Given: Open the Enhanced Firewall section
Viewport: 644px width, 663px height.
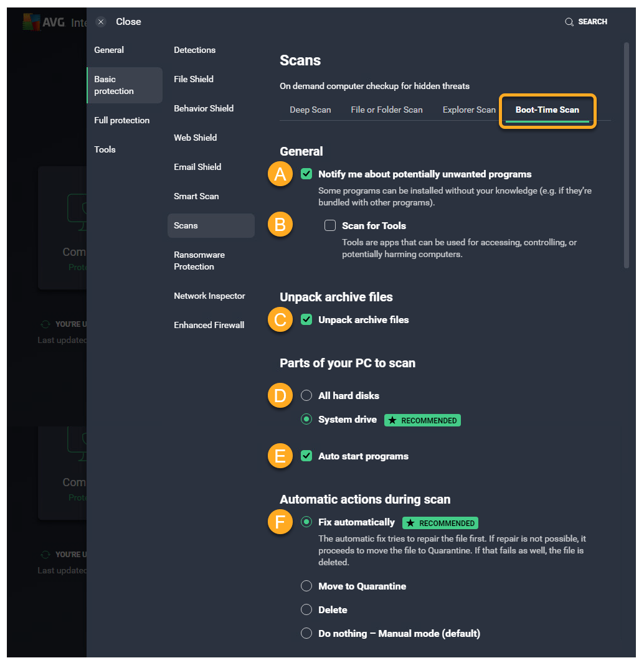Looking at the screenshot, I should 209,326.
